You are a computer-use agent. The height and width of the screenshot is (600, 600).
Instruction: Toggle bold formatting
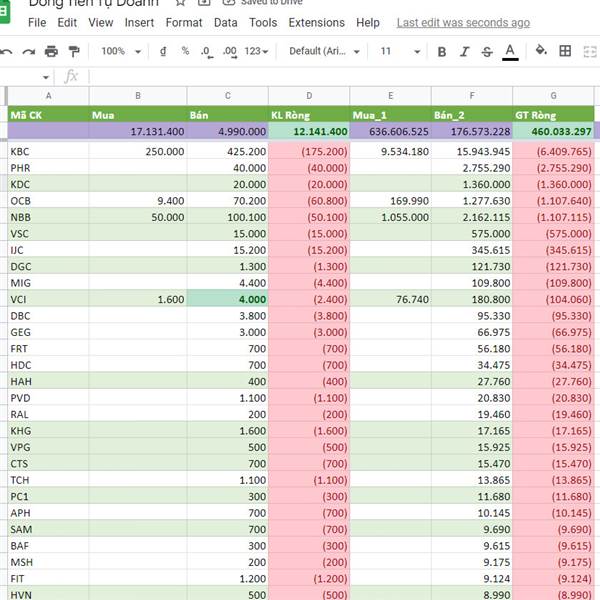click(442, 52)
